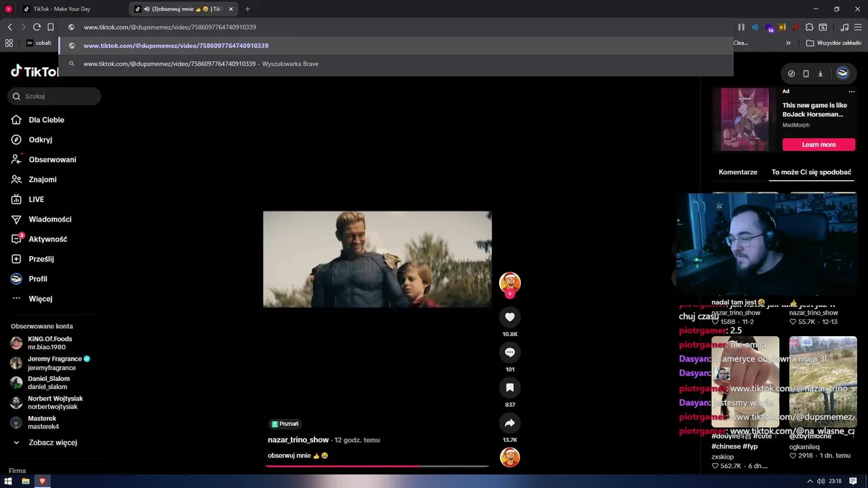
Task: Click the Szukaj search field
Action: tap(54, 96)
